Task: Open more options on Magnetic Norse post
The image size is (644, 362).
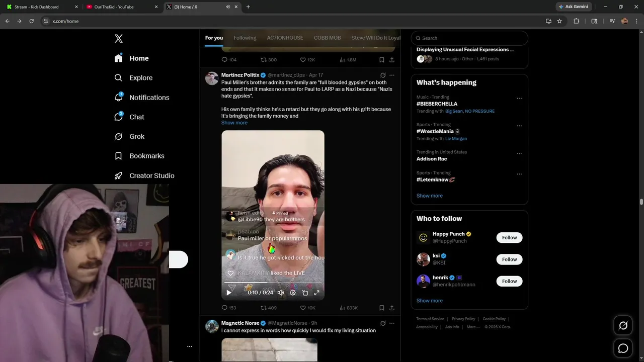Action: (x=392, y=323)
